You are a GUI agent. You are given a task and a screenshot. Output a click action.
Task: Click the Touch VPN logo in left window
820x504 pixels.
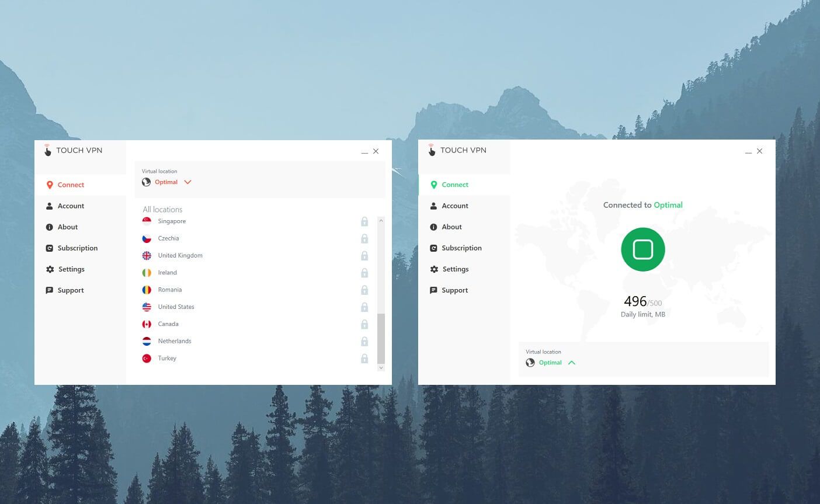point(74,150)
